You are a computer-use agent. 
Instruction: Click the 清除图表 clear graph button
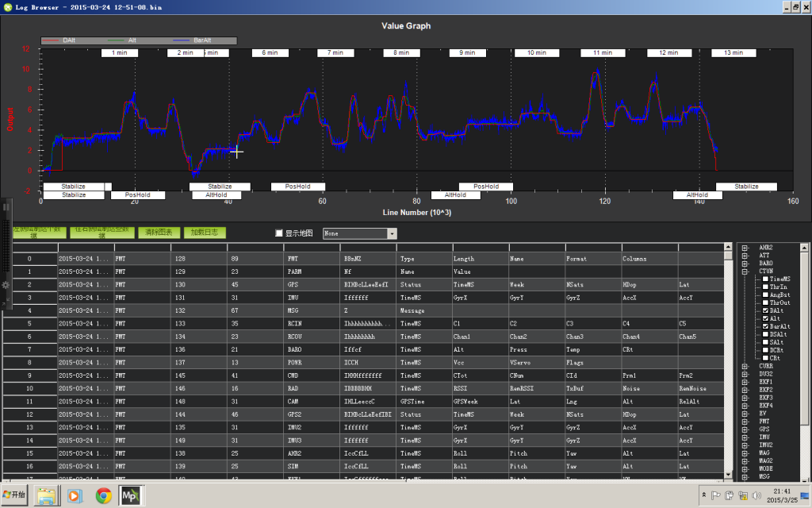coord(159,233)
